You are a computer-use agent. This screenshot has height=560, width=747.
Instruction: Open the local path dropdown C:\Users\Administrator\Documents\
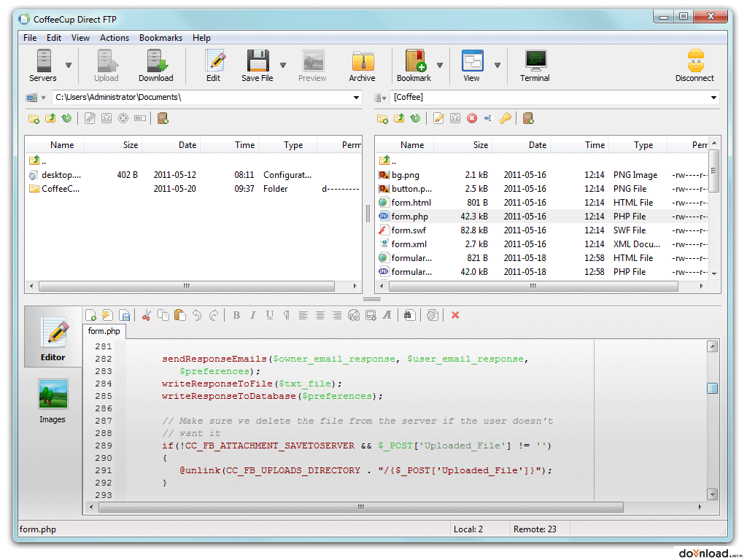356,98
